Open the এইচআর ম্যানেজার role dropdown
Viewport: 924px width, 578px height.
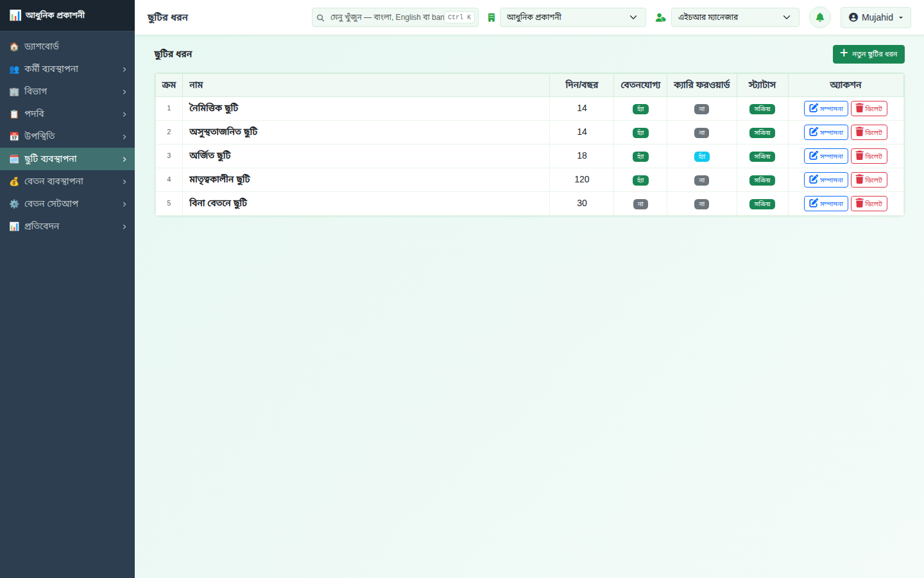coord(735,17)
